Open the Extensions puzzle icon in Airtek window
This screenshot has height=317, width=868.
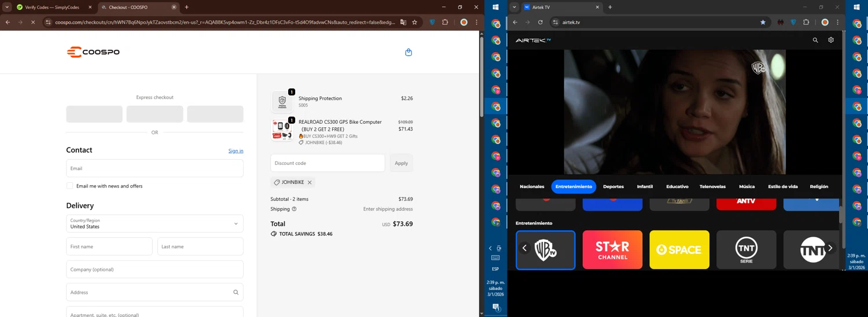806,22
